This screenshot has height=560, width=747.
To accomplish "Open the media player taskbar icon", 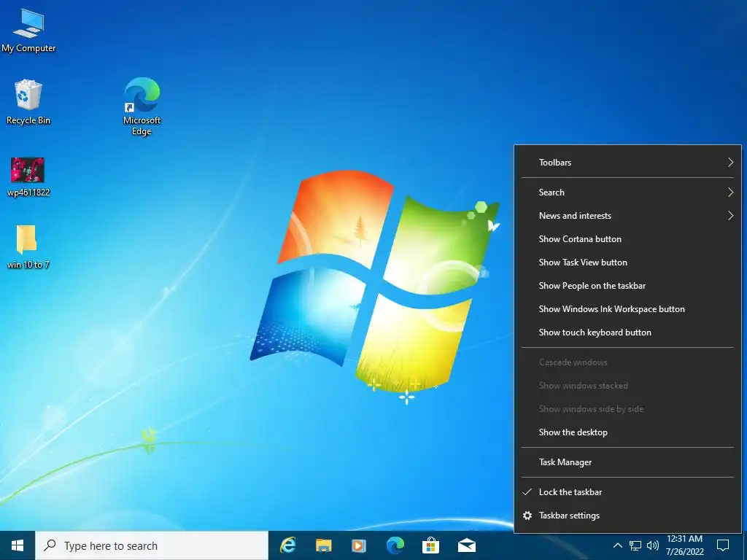I will pyautogui.click(x=359, y=545).
